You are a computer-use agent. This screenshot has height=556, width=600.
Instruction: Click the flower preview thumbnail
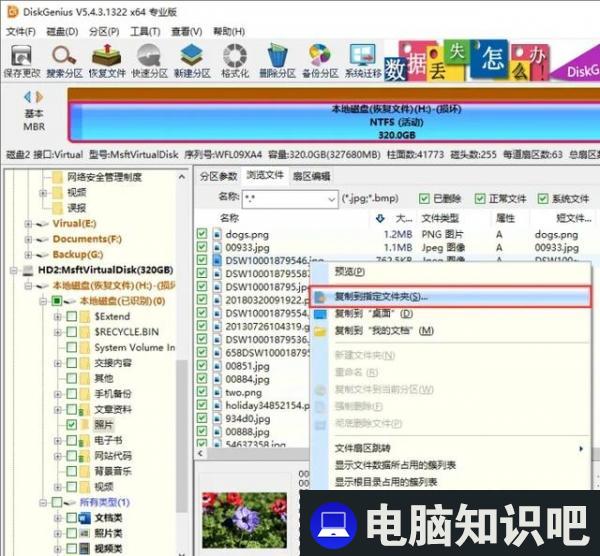244,521
